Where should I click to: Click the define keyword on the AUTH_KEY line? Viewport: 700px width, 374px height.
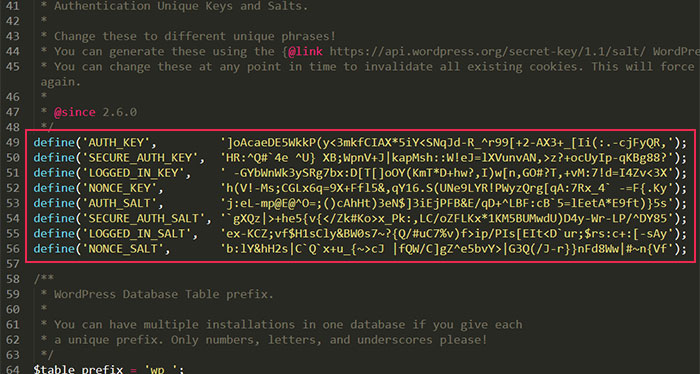[x=54, y=142]
